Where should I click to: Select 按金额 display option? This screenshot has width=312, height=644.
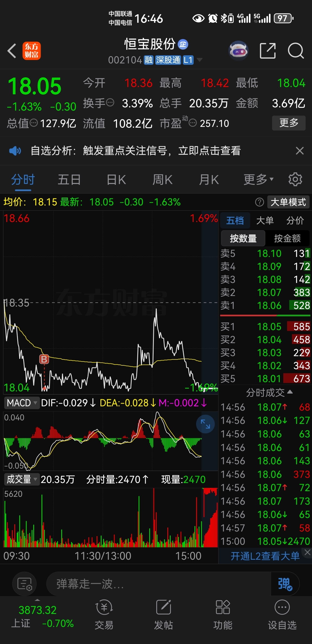click(287, 238)
